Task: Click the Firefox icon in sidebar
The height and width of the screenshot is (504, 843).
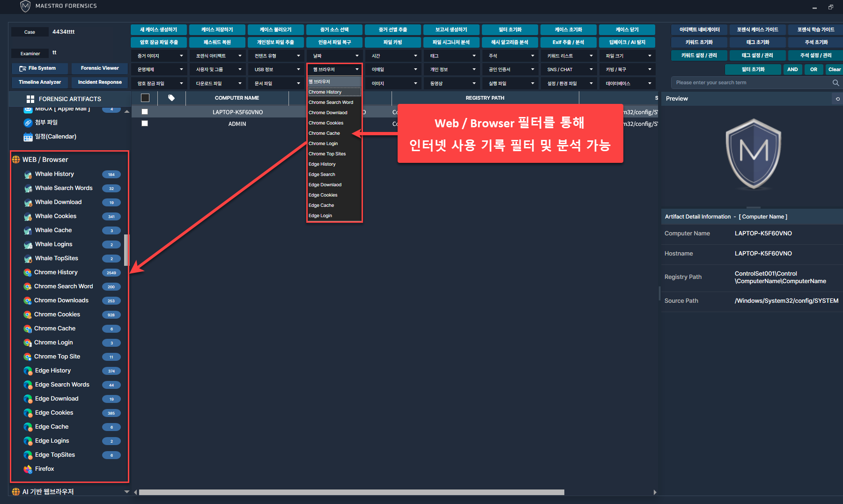Action: pos(28,469)
